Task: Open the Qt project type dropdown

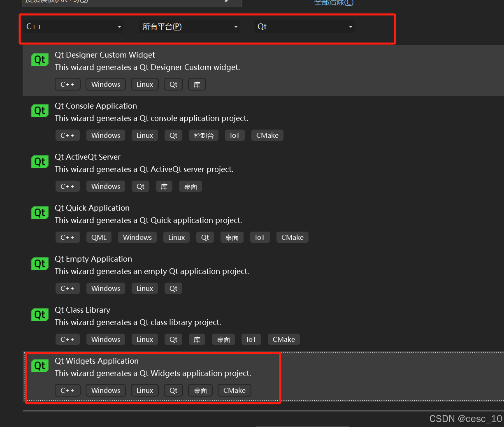Action: (x=304, y=27)
